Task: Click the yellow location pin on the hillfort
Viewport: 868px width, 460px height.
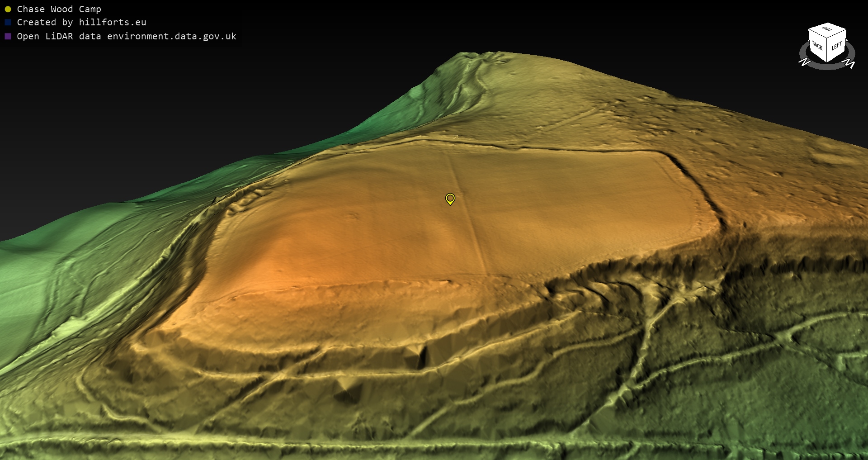Action: 450,199
